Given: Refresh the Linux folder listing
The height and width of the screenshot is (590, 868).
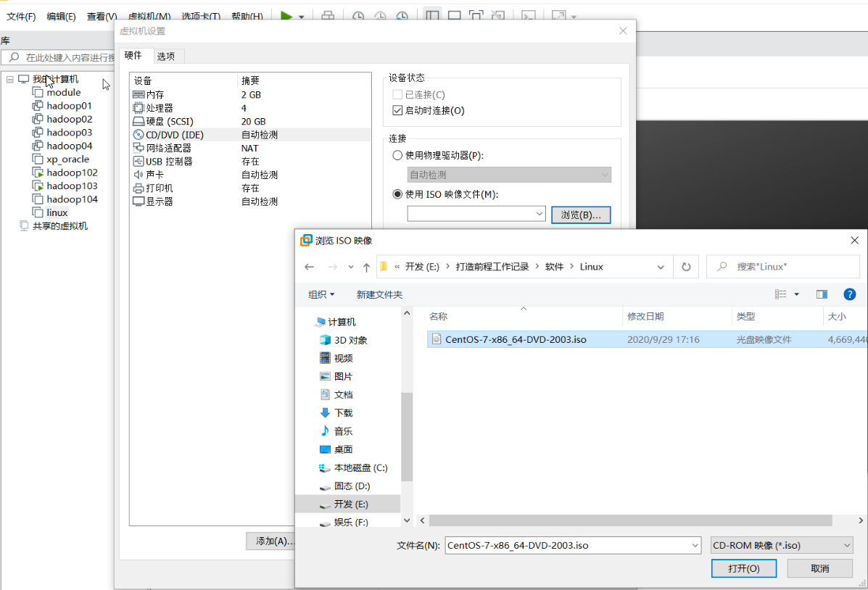Looking at the screenshot, I should (686, 267).
